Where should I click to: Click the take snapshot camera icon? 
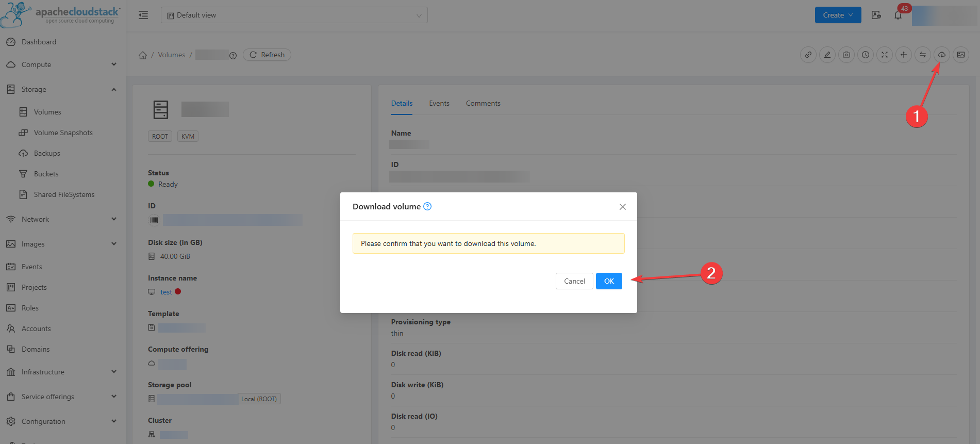[x=846, y=55]
